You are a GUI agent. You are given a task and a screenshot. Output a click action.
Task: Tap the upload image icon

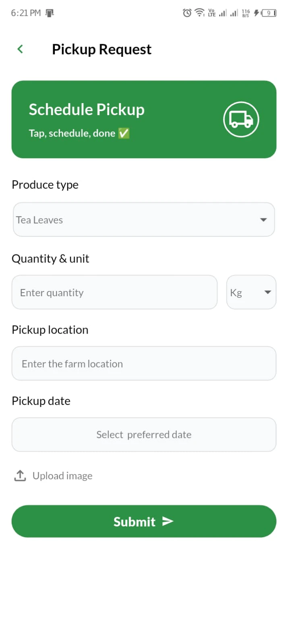coord(20,475)
